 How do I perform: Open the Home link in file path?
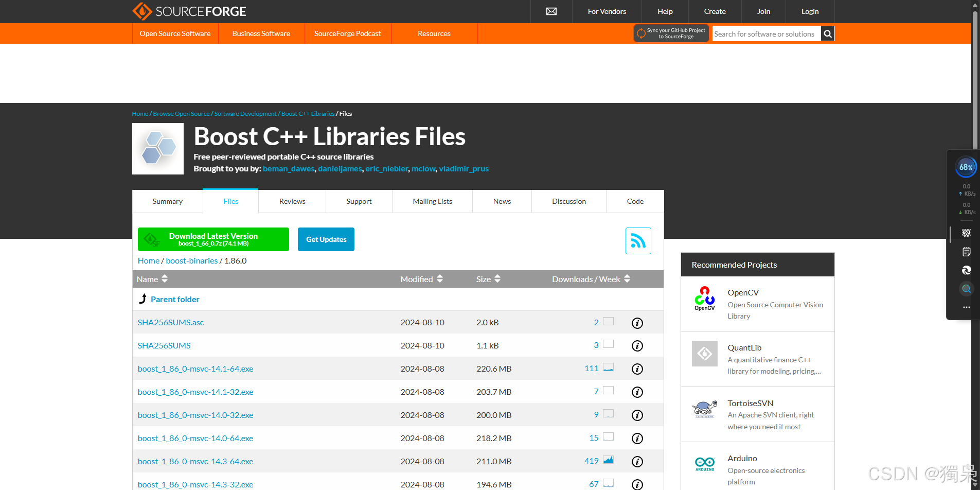coord(149,261)
